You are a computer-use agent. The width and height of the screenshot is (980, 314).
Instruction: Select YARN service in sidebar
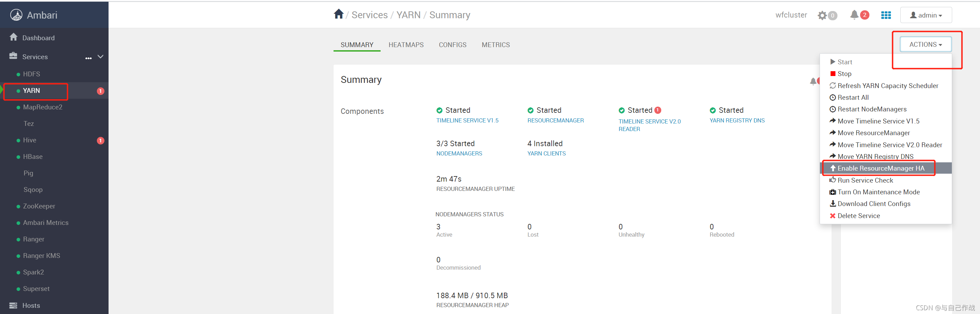(x=31, y=90)
